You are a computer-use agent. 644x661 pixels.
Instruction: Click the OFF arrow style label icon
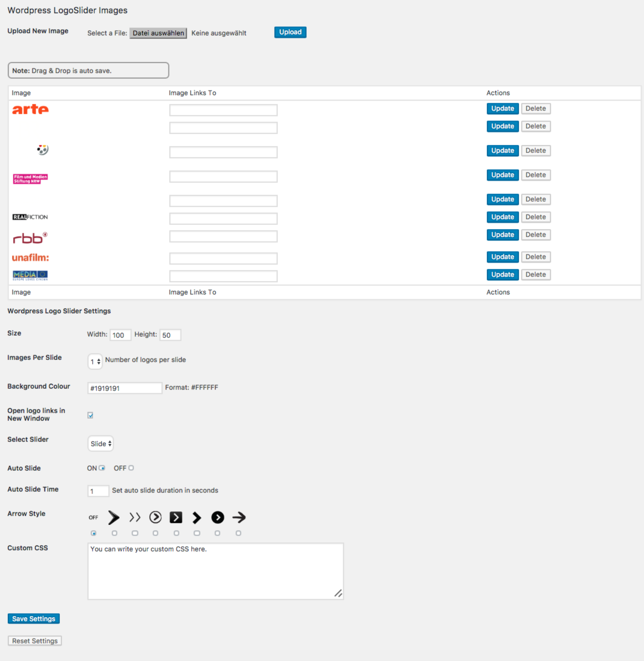coord(93,517)
